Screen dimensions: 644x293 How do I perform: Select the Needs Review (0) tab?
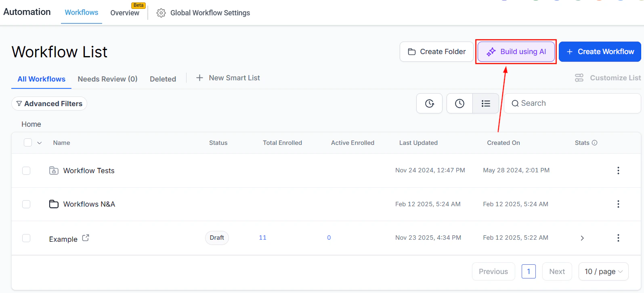pyautogui.click(x=107, y=79)
